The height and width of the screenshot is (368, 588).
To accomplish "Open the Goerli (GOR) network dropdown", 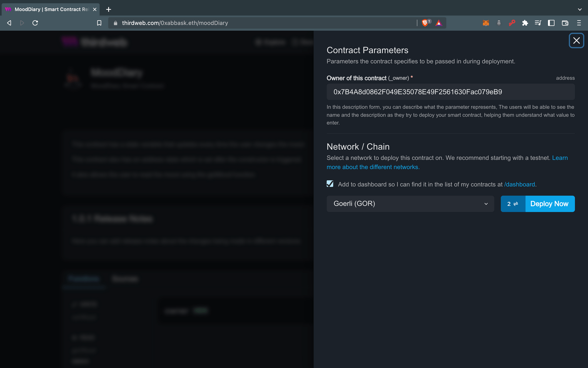I will coord(410,204).
